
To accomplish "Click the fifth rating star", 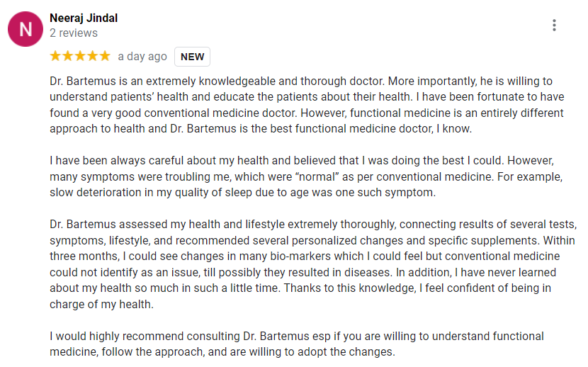I will (x=104, y=56).
